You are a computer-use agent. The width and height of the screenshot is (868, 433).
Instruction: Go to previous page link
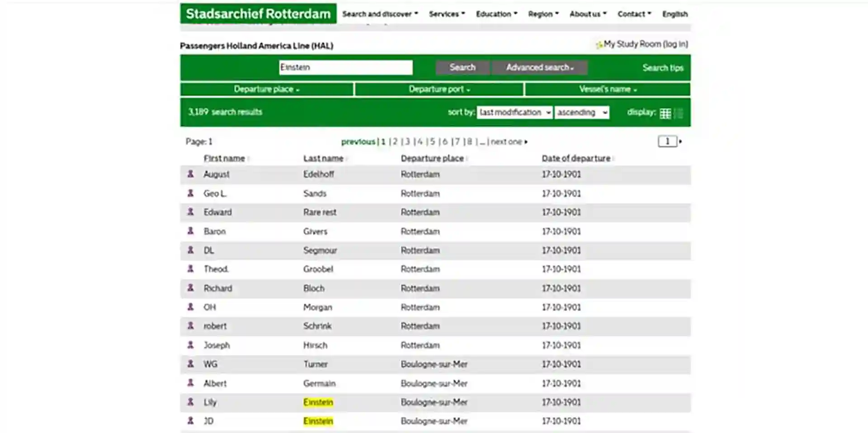click(x=358, y=141)
